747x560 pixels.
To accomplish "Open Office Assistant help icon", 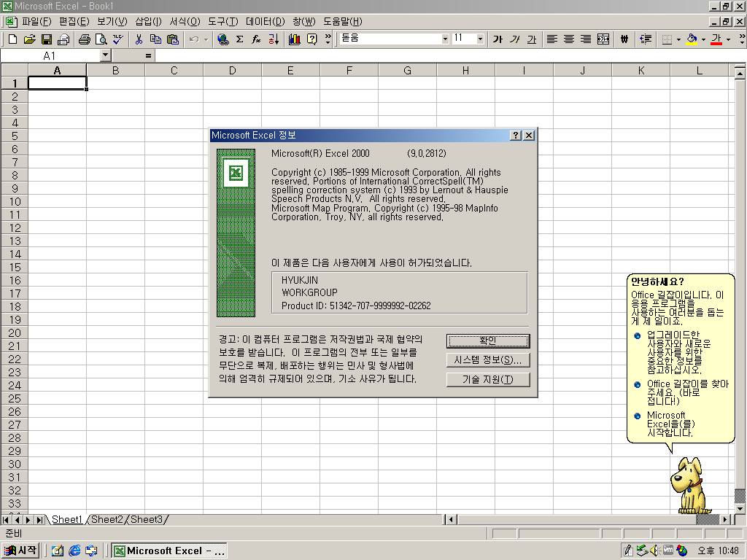I will tap(311, 39).
